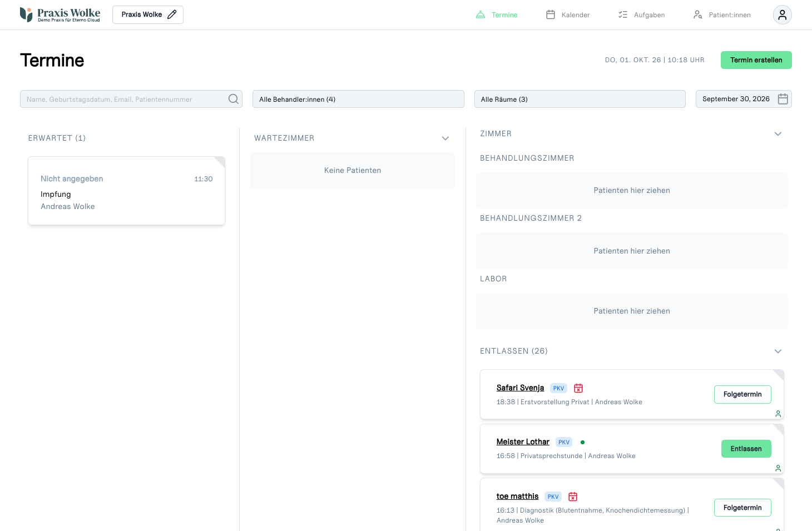Click the Keine Patienten waiting room area
Image resolution: width=812 pixels, height=531 pixels.
(x=353, y=170)
